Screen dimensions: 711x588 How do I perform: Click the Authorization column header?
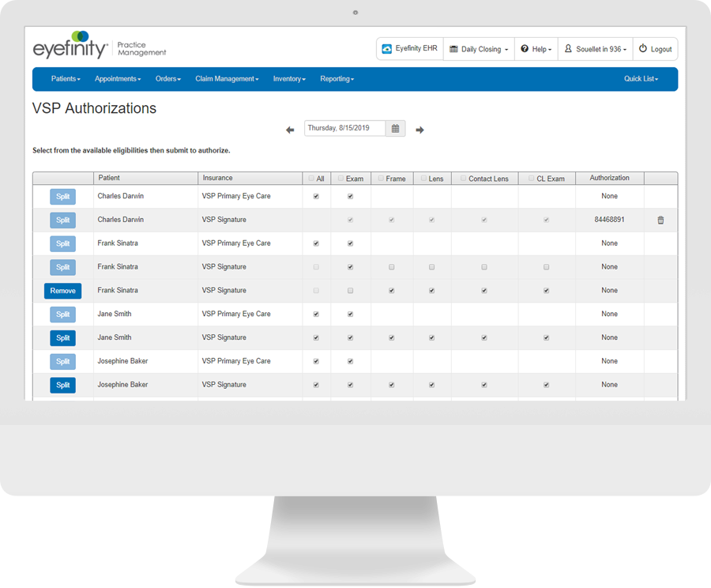609,178
